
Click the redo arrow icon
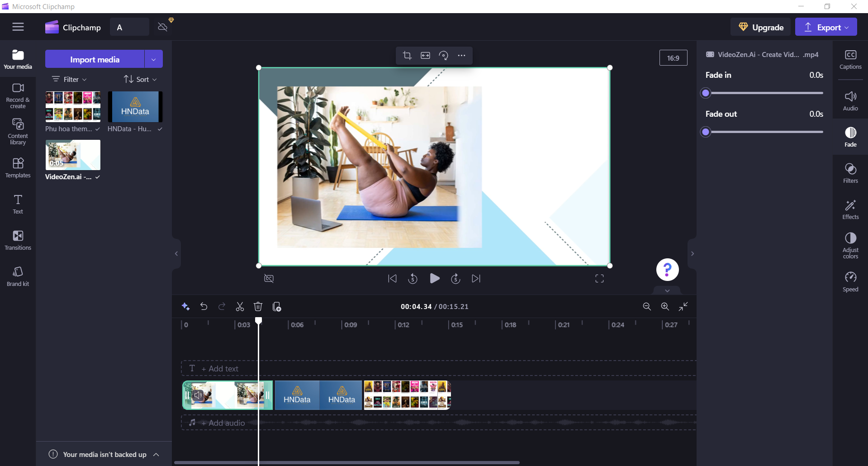tap(222, 306)
